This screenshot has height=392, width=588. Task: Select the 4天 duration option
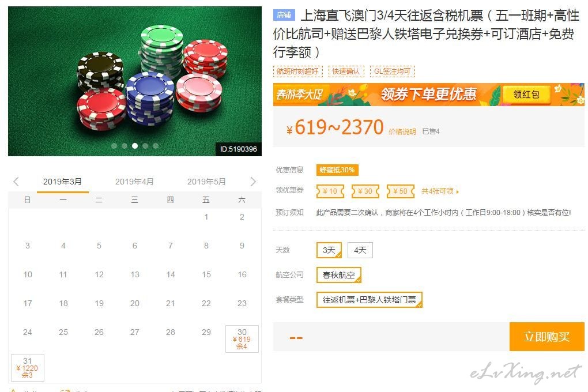click(x=360, y=250)
